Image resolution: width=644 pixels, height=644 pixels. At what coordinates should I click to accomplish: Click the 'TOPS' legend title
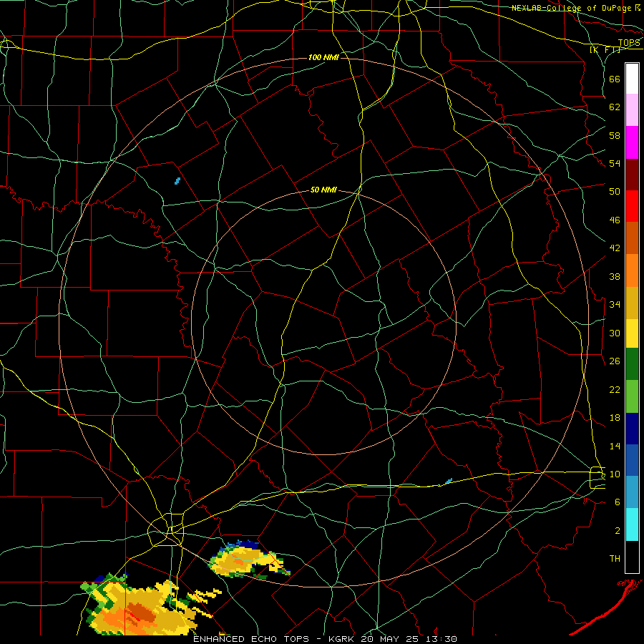pos(629,43)
